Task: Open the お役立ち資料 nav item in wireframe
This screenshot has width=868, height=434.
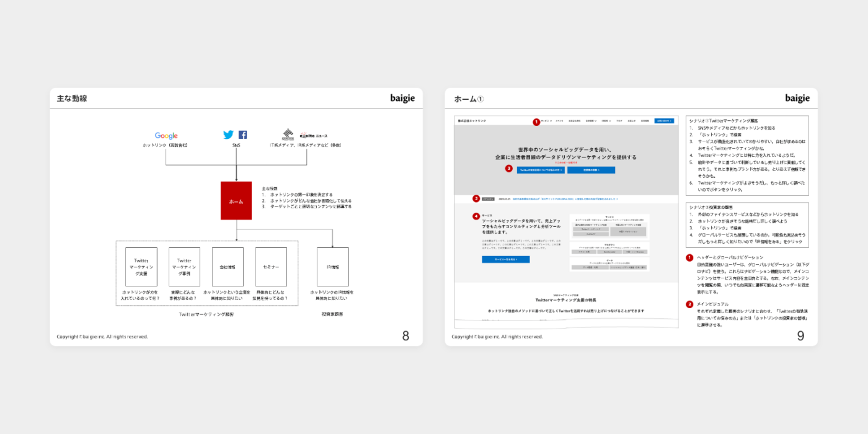Action: [574, 121]
